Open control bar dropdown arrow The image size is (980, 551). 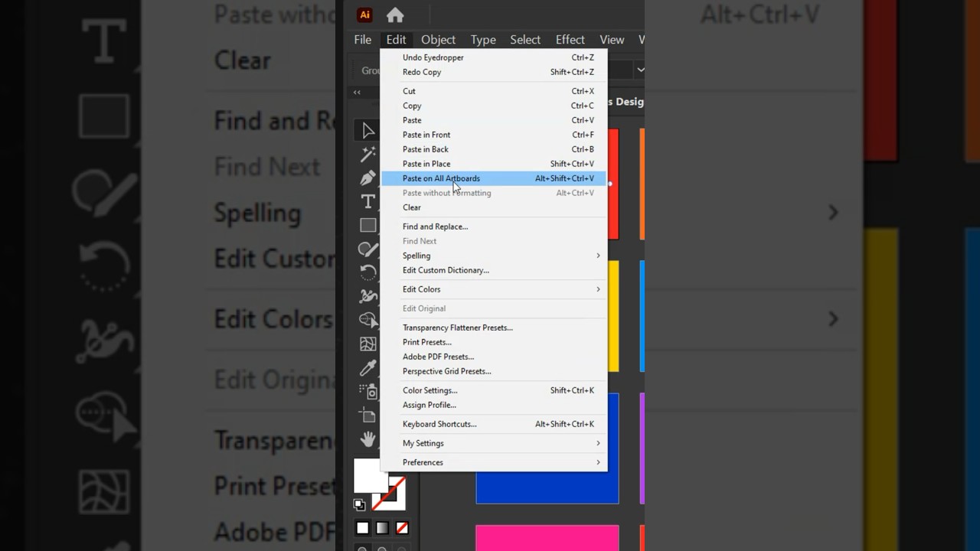point(640,70)
